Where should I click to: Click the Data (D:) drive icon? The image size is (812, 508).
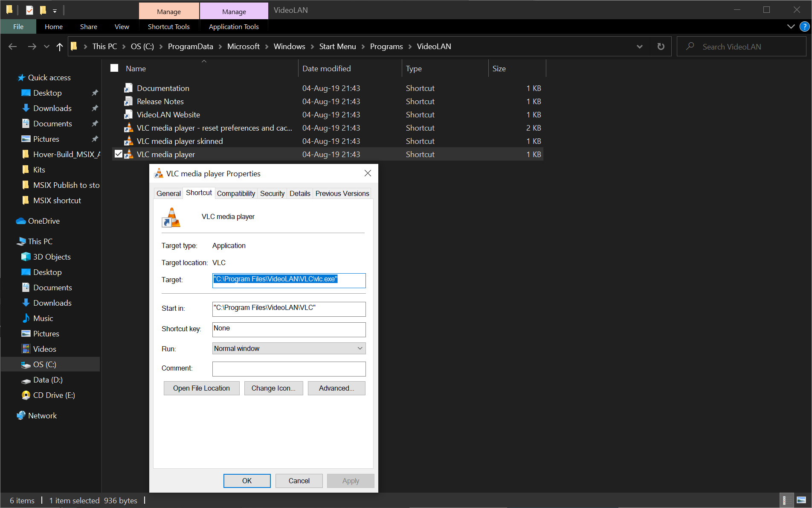26,380
